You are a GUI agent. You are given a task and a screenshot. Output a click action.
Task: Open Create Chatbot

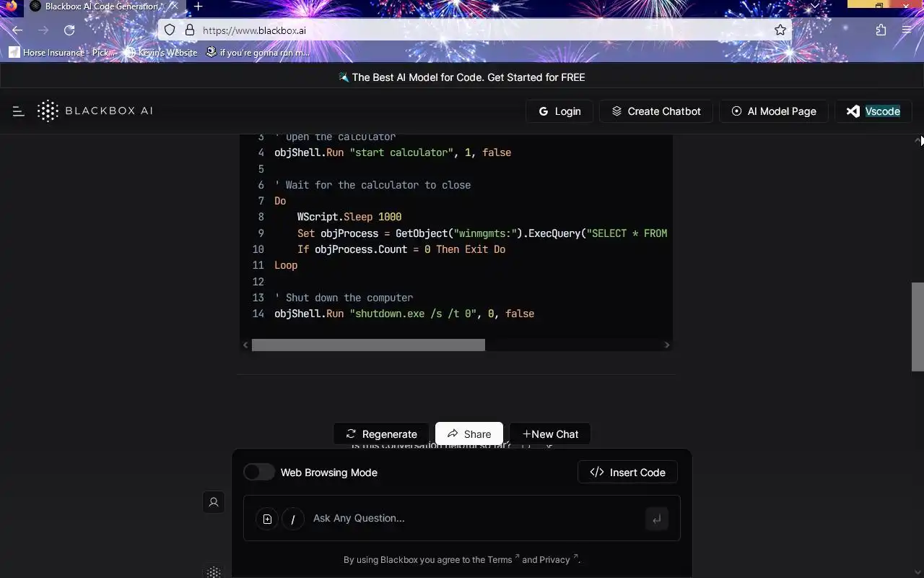(656, 111)
